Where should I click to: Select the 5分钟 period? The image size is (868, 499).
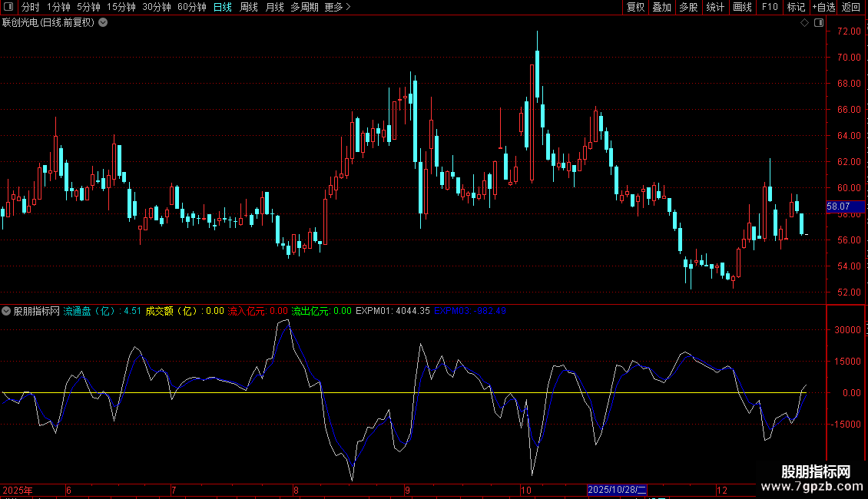tap(88, 7)
